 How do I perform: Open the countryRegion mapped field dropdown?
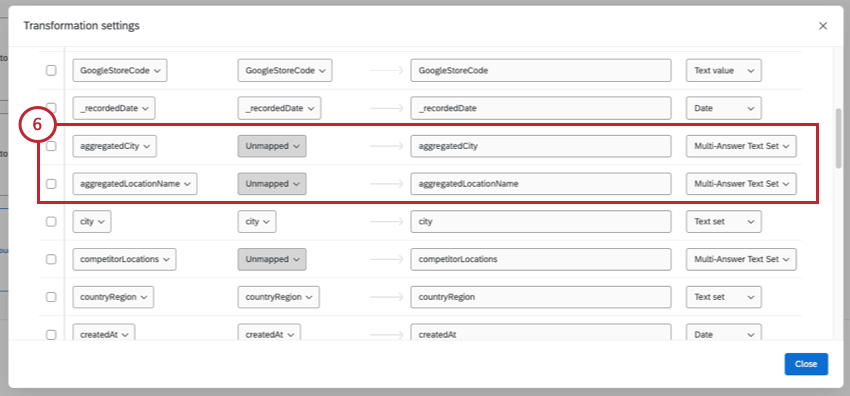278,297
